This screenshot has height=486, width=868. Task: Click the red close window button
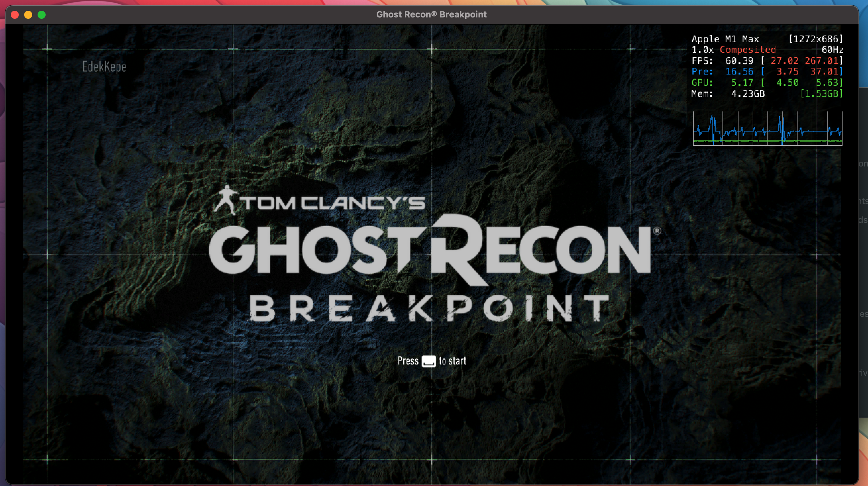[x=15, y=15]
